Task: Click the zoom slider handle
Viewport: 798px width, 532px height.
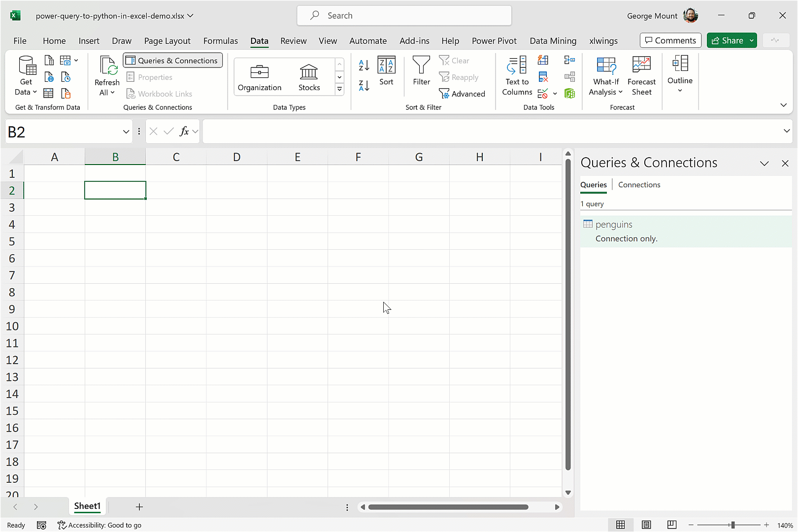Action: pos(733,525)
